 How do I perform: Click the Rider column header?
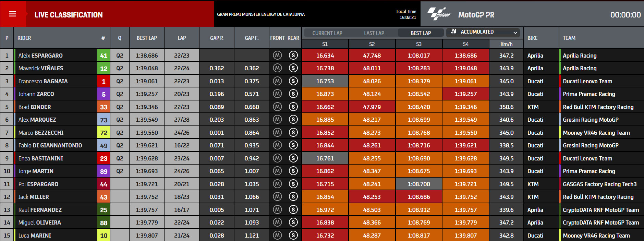pos(24,38)
